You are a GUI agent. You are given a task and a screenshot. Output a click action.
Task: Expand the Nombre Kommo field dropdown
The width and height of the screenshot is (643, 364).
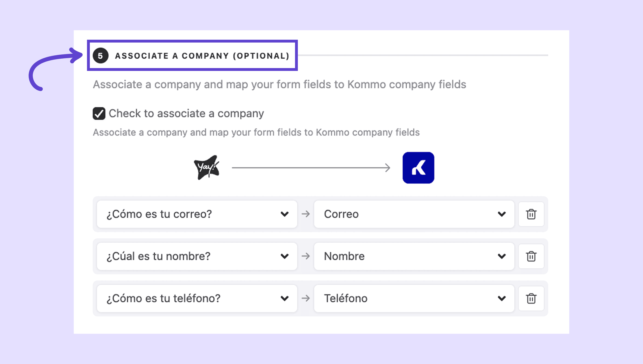tap(414, 256)
